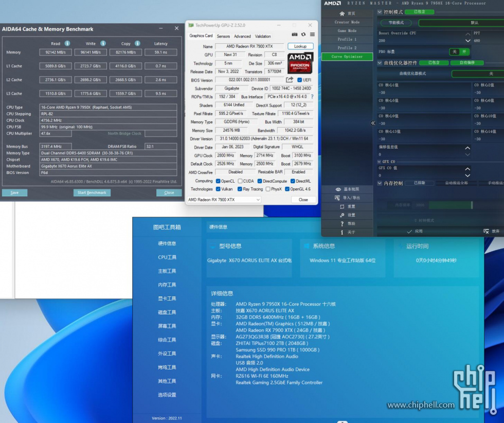504x423 pixels.
Task: Switch to the Advanced tab in GPU-Z
Action: (x=242, y=37)
